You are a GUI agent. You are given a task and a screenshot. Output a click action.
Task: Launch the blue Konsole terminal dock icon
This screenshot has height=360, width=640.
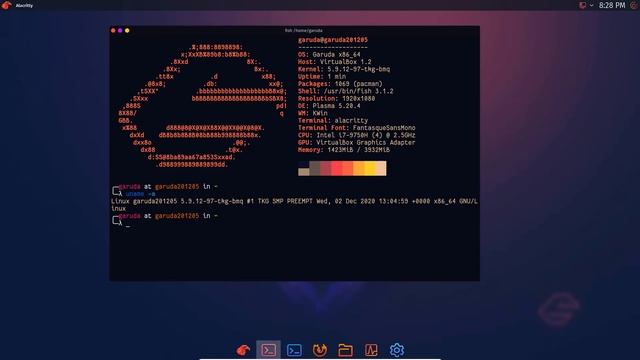(x=294, y=350)
